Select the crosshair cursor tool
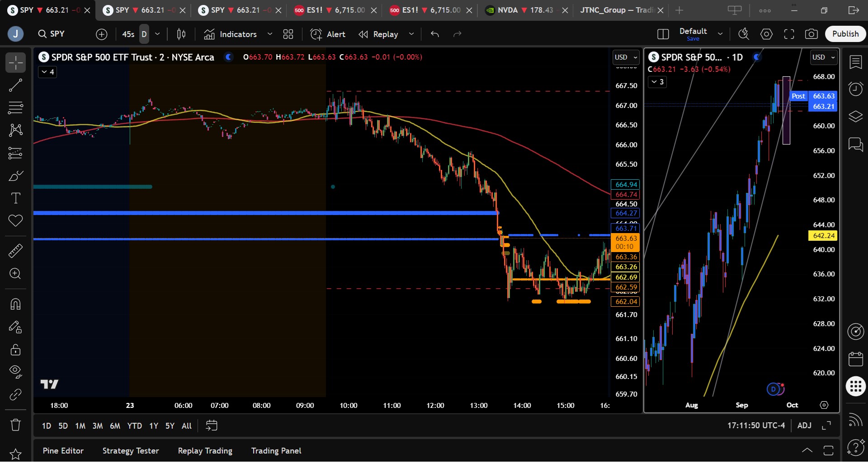The width and height of the screenshot is (868, 463). coord(15,62)
